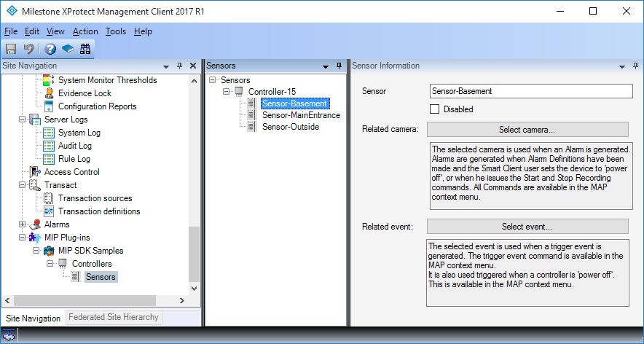Click the Evidence Lock icon

49,93
